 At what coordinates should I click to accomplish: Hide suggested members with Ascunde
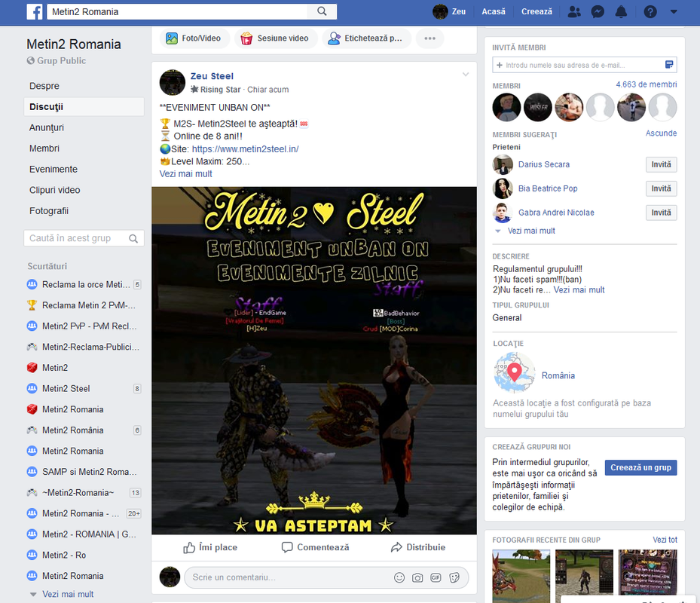(x=661, y=133)
